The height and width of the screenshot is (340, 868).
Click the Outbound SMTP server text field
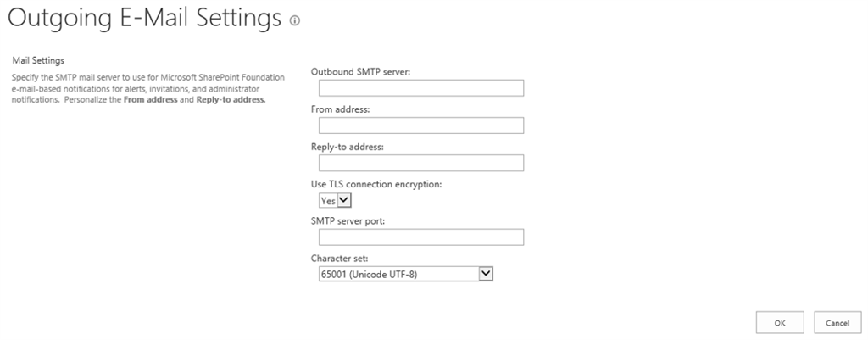coord(420,88)
